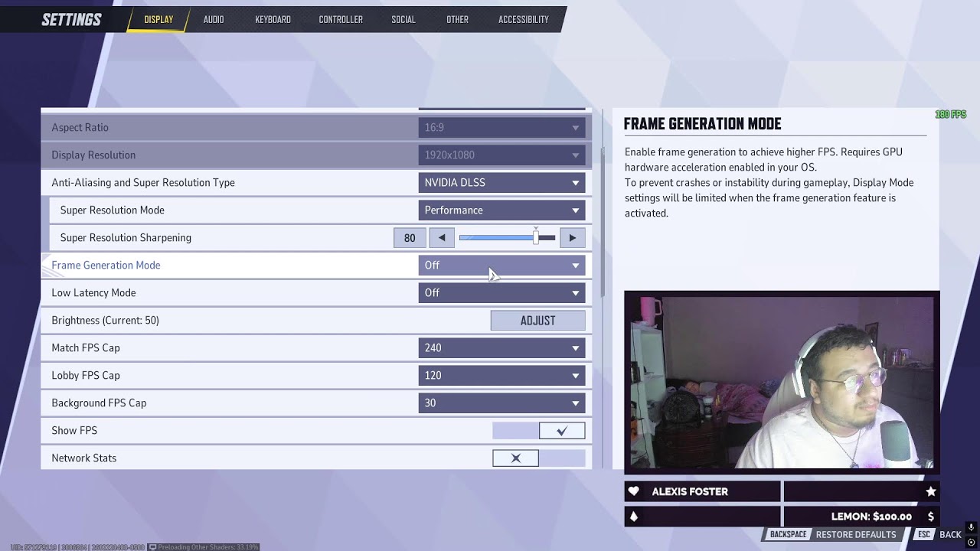Click the webcam video feed
Image resolution: width=980 pixels, height=551 pixels.
tap(782, 382)
